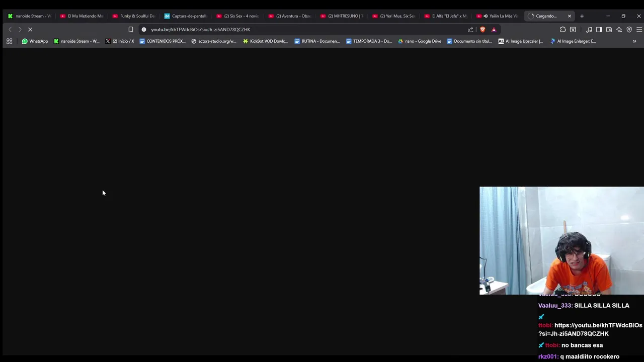Open the media control music note icon
This screenshot has height=362, width=644.
(x=589, y=30)
